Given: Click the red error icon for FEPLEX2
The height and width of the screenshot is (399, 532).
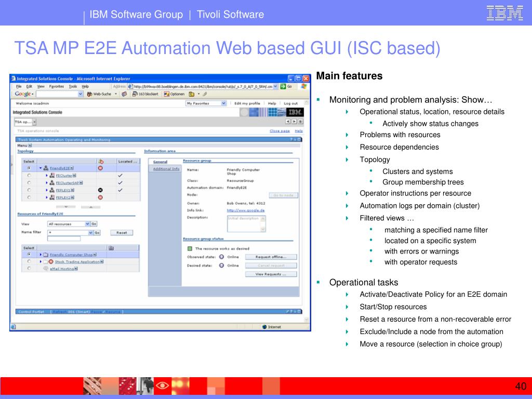Looking at the screenshot, I should pos(100,197).
